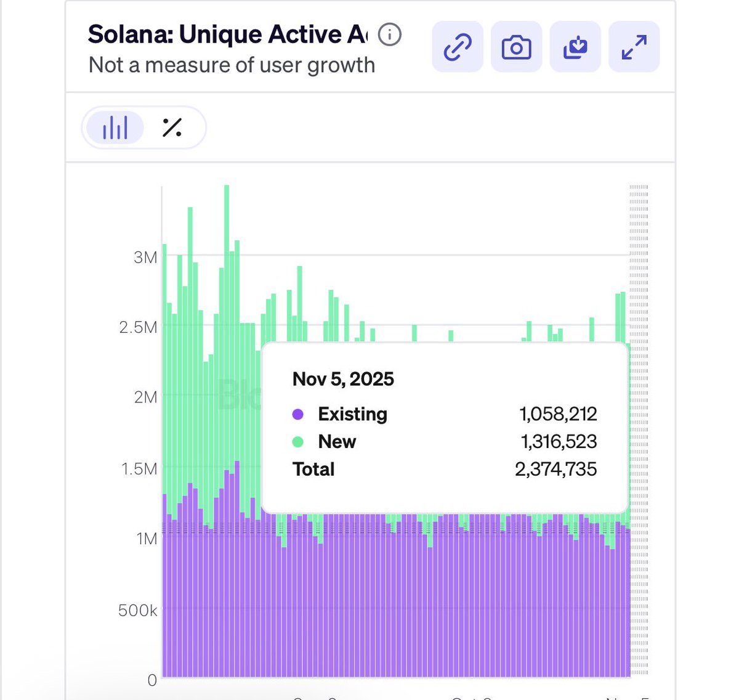Toggle the chart to percentage display mode
Viewport: 739px width, 700px height.
(171, 128)
